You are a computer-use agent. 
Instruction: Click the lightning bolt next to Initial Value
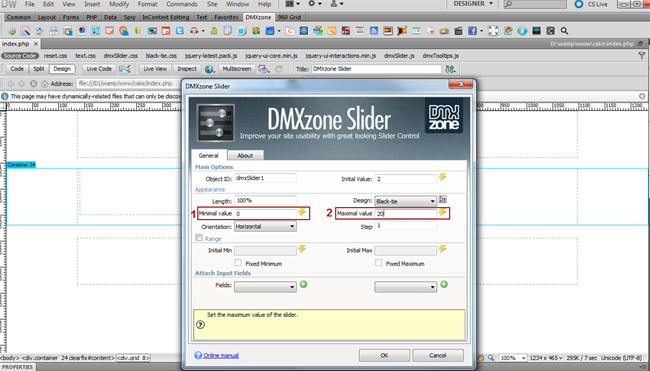443,177
